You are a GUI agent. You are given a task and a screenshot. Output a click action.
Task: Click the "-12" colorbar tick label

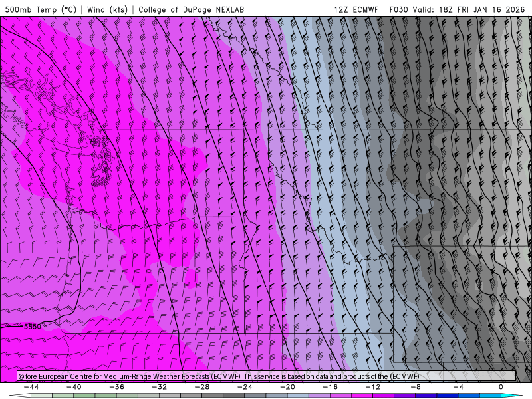(373, 387)
